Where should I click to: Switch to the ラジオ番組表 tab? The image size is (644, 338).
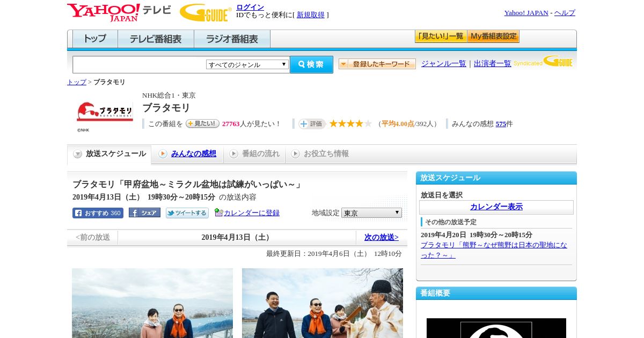[232, 39]
